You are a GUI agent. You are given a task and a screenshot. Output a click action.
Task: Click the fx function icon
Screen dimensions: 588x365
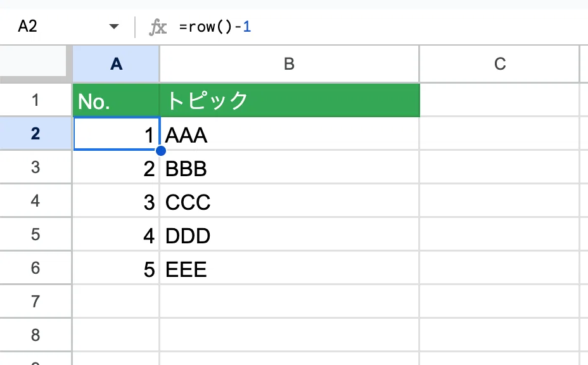tap(158, 27)
